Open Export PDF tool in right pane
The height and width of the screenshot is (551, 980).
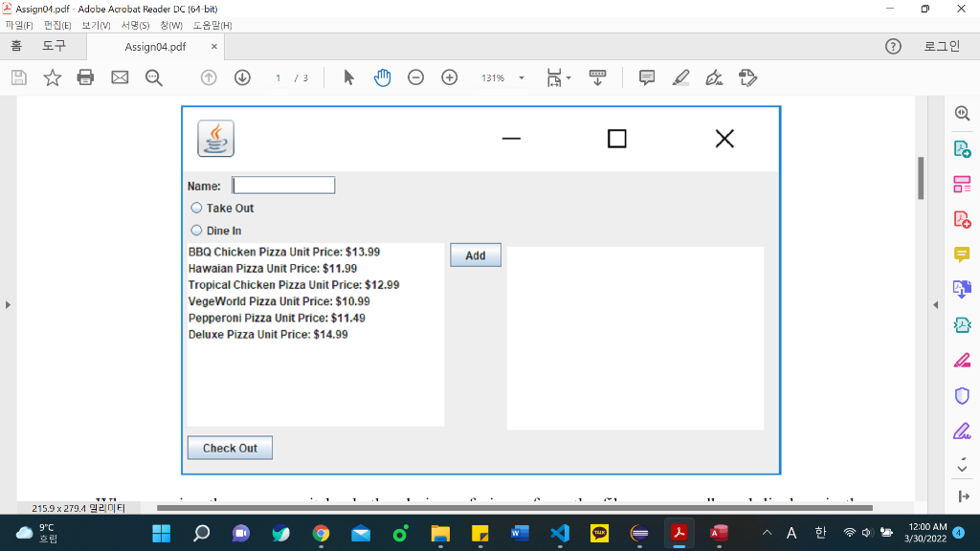click(962, 149)
